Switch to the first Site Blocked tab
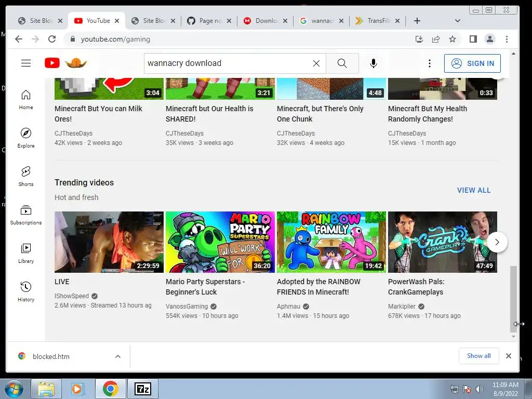 click(x=40, y=21)
